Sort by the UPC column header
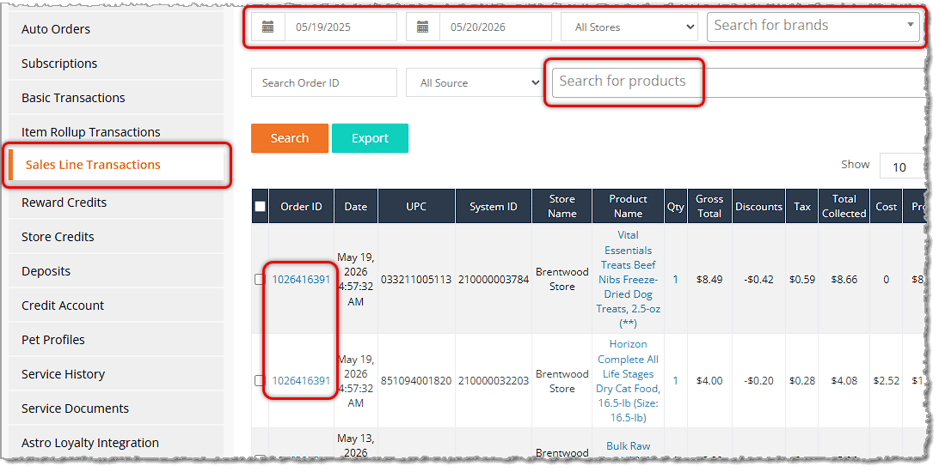Screen dimensions: 939x472 click(x=416, y=207)
